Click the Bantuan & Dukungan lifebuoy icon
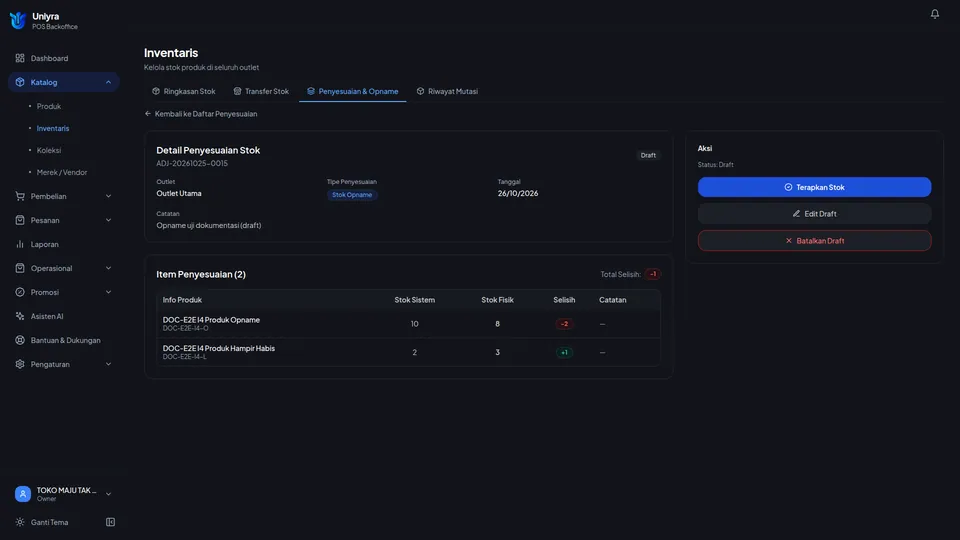Image resolution: width=960 pixels, height=540 pixels. (20, 340)
